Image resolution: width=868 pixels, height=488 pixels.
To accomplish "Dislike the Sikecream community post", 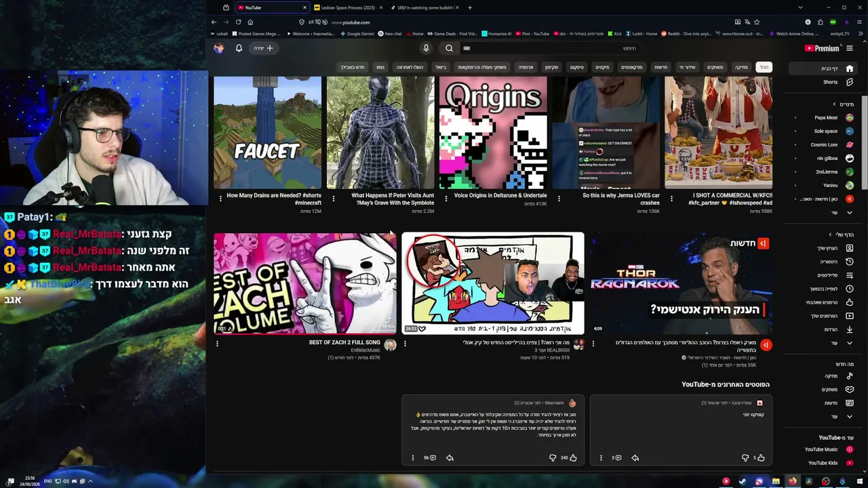I will (x=553, y=457).
